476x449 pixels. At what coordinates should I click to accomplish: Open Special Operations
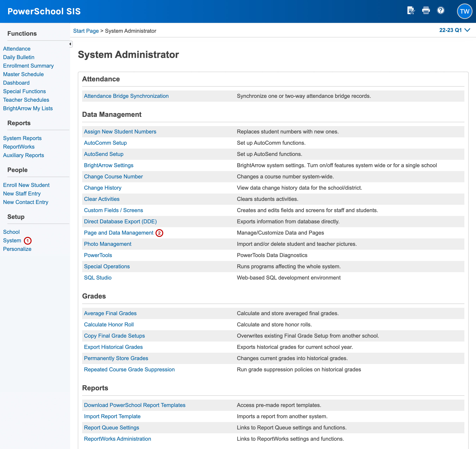(x=107, y=267)
